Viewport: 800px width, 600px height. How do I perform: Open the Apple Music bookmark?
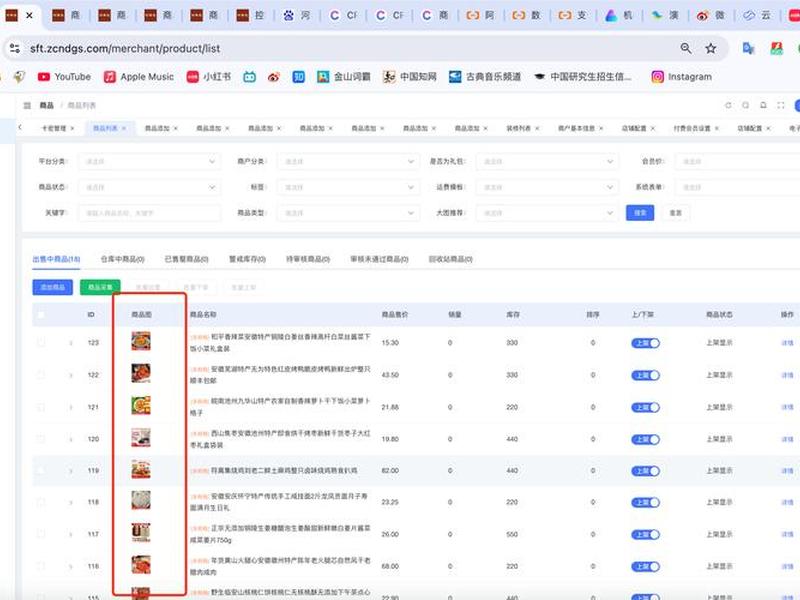[139, 77]
